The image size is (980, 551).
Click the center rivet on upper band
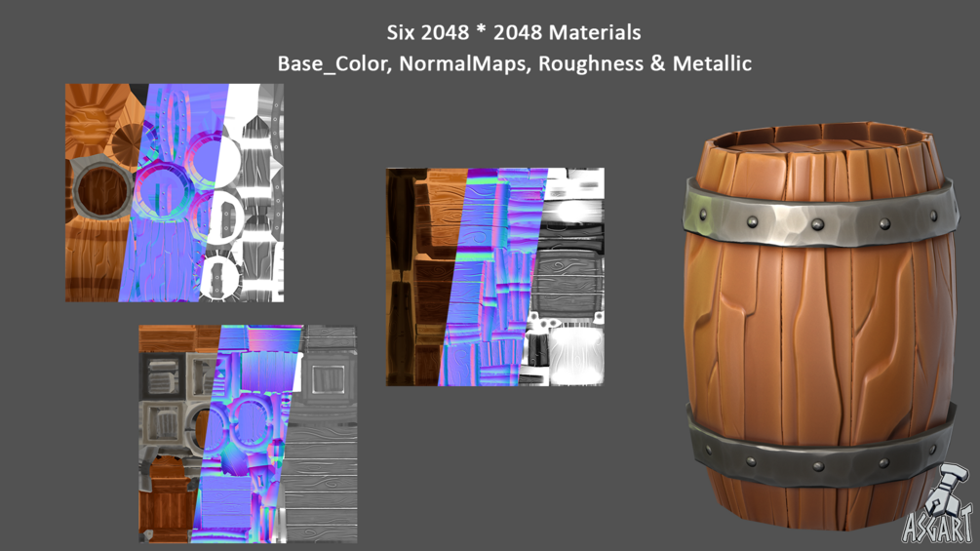click(815, 225)
